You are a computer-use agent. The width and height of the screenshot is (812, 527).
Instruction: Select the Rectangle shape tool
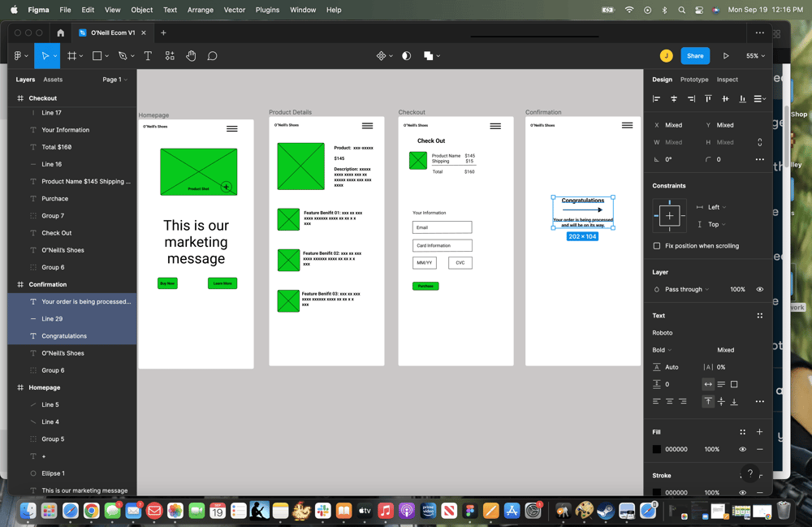coord(97,55)
